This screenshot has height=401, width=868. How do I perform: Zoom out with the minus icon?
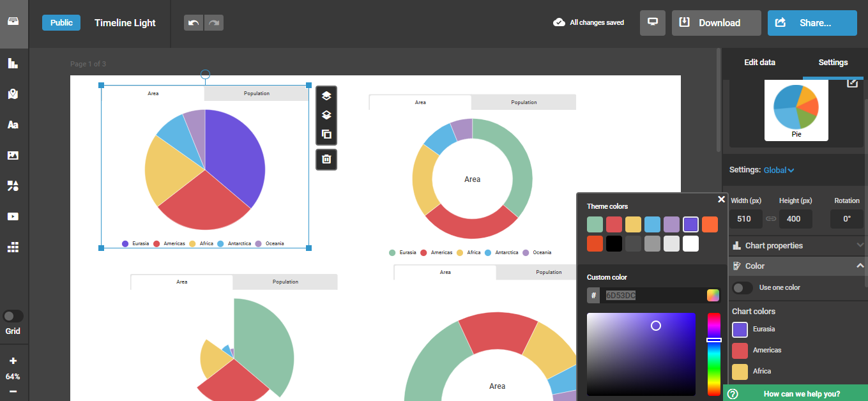click(13, 391)
